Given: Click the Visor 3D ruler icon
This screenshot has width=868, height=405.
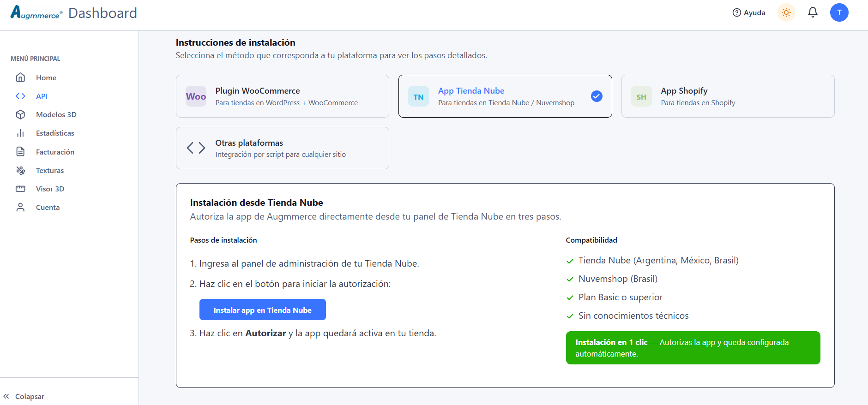Looking at the screenshot, I should [x=20, y=189].
